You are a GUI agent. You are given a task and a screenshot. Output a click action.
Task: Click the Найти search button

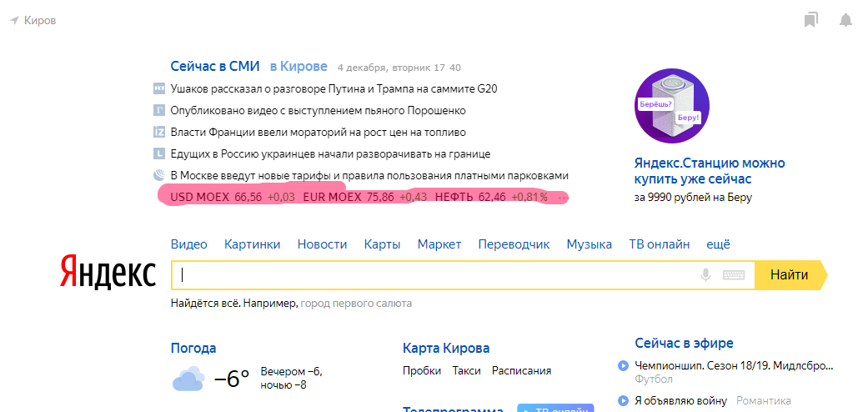pos(790,274)
